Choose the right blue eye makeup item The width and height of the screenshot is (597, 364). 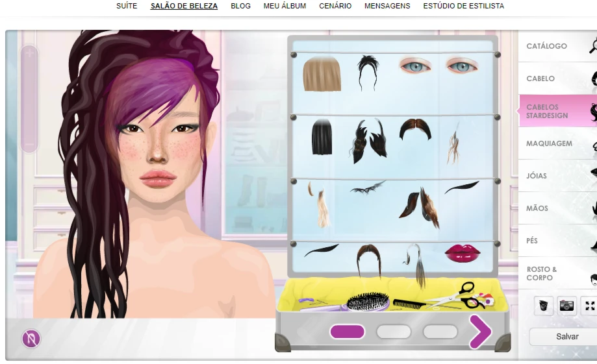point(461,65)
